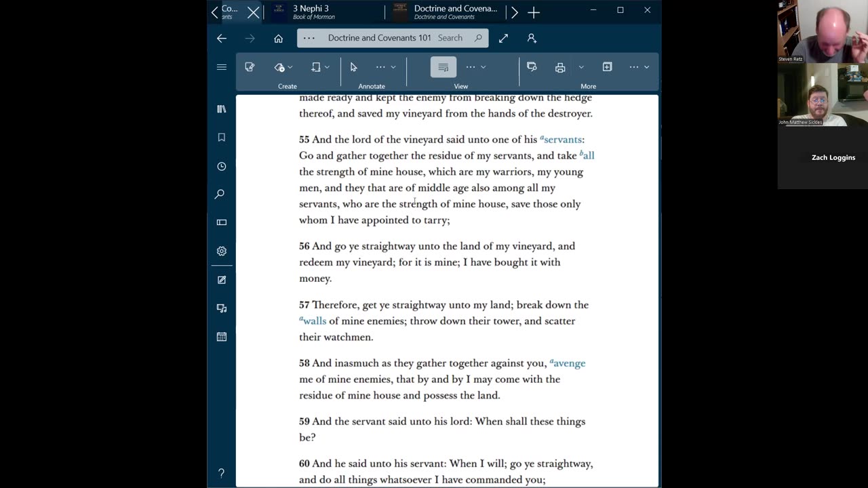Click the Steven Retz video thumbnail
Screen dimensions: 868x488
pyautogui.click(x=823, y=31)
